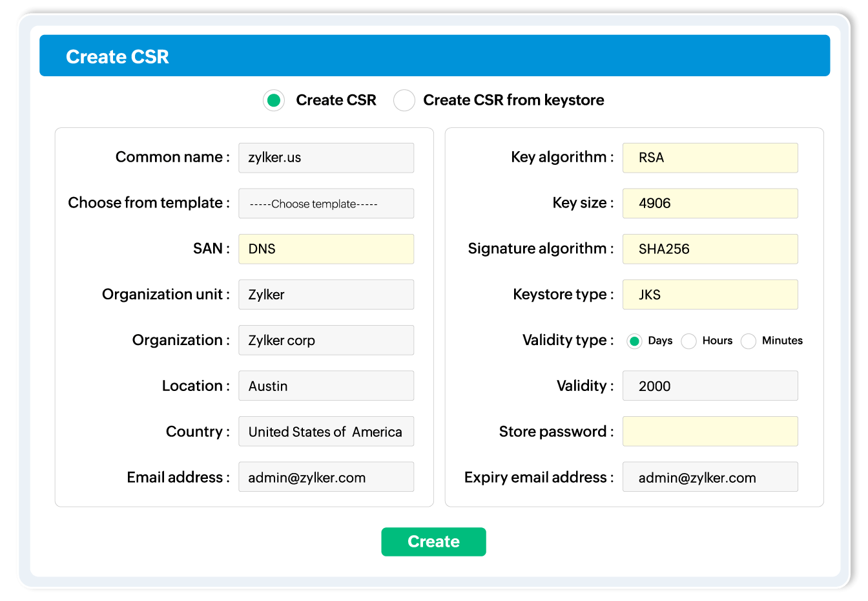Click the Common name label
This screenshot has height=601, width=868.
pos(172,157)
